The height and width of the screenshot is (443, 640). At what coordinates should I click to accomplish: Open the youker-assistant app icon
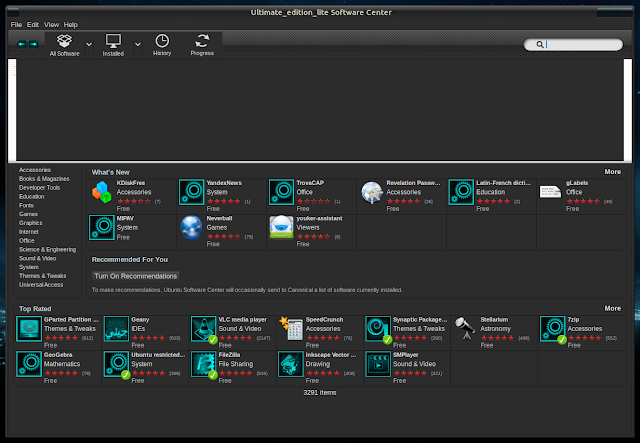click(281, 227)
